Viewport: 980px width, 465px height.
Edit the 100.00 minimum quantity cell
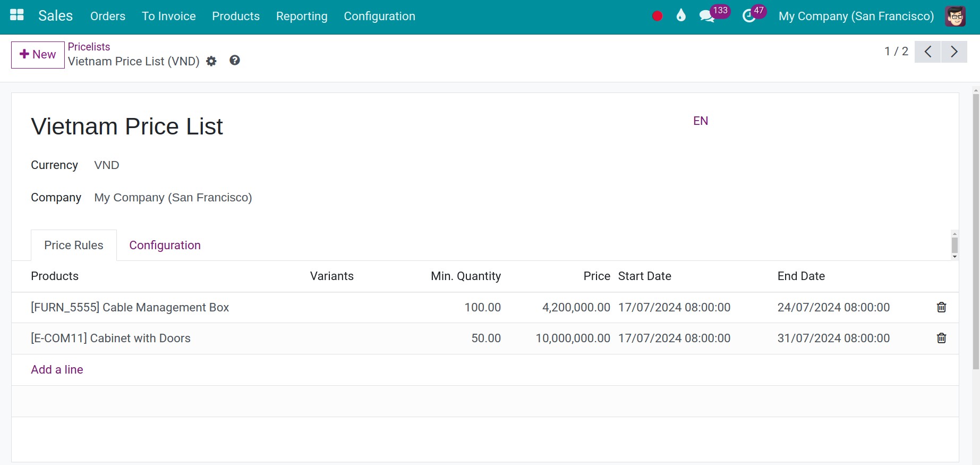point(482,307)
